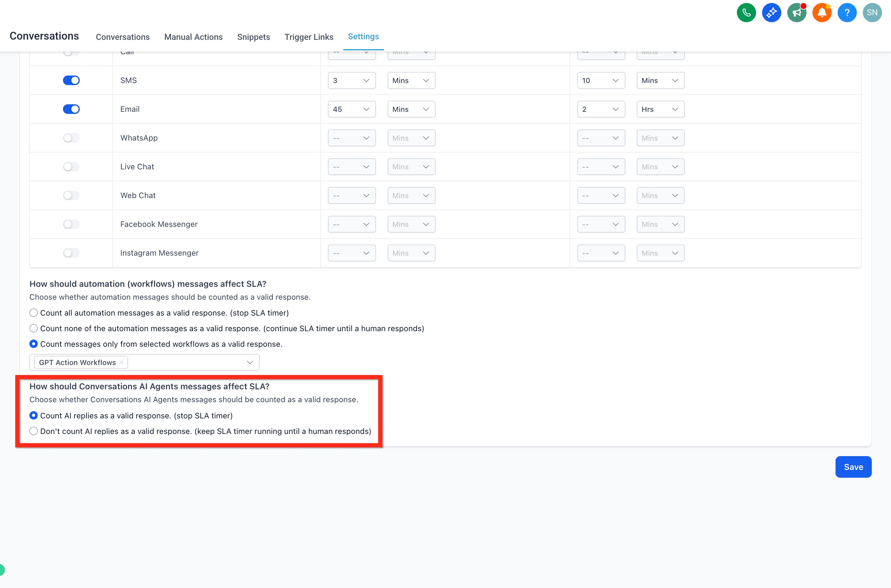The width and height of the screenshot is (891, 588).
Task: Open the help question mark icon
Action: [847, 13]
